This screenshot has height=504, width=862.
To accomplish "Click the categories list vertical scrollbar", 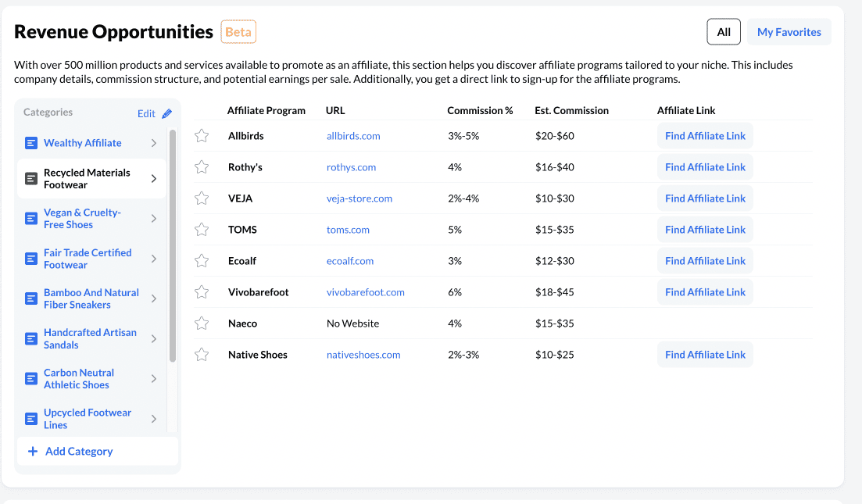I will (x=173, y=245).
